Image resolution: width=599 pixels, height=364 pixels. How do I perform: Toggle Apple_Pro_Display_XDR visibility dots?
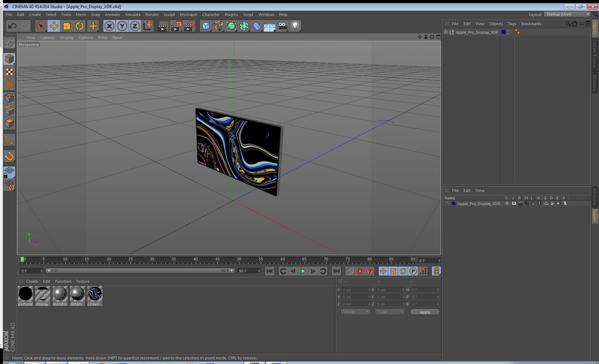509,32
